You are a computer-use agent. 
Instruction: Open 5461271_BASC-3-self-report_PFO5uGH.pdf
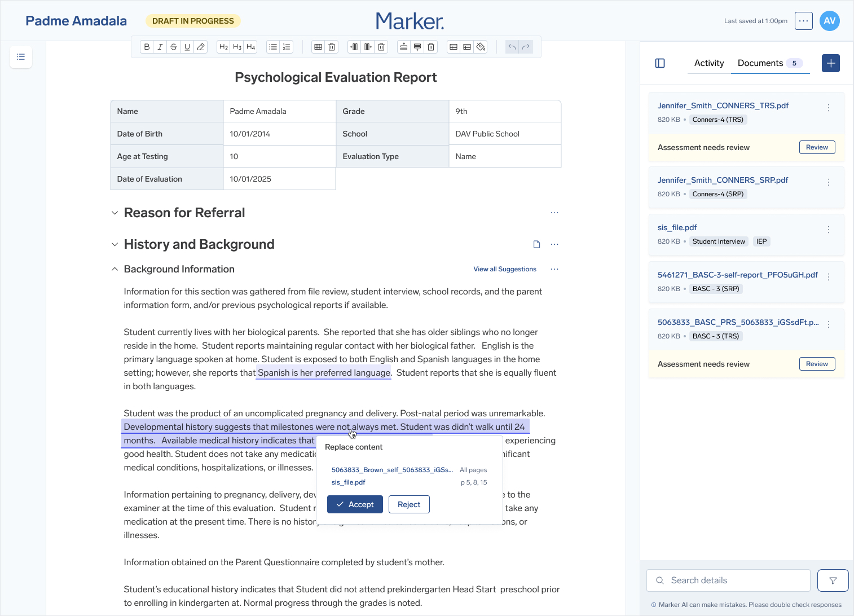(738, 275)
